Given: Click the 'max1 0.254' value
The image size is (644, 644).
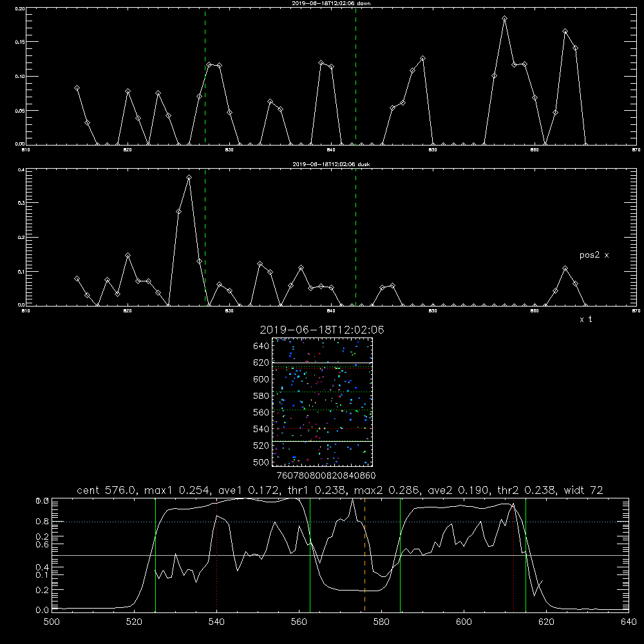Looking at the screenshot, I should tap(178, 490).
